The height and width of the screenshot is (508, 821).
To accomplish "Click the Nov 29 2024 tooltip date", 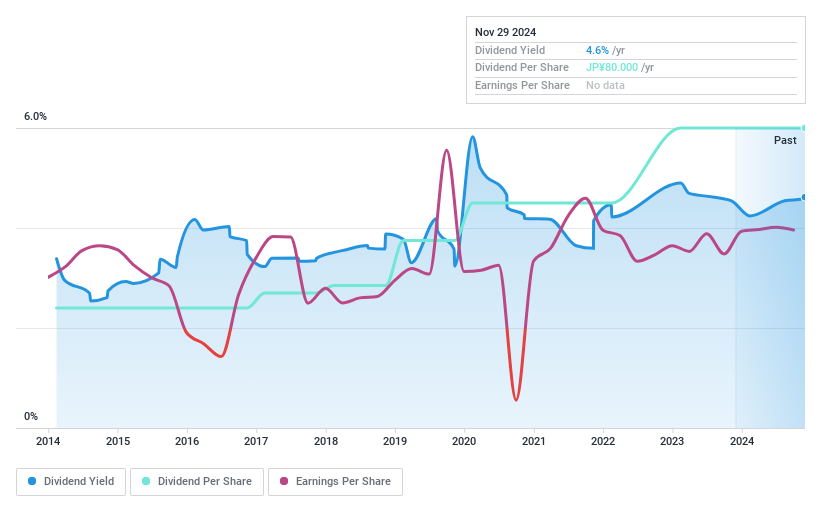I will (505, 32).
